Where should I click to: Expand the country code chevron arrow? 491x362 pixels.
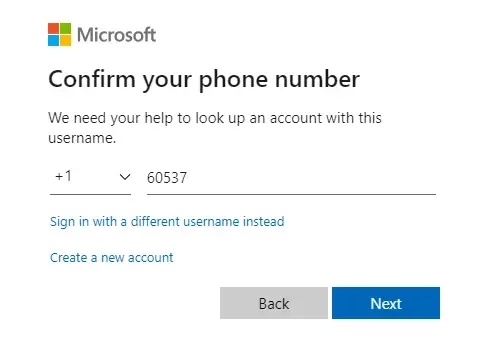(x=125, y=177)
